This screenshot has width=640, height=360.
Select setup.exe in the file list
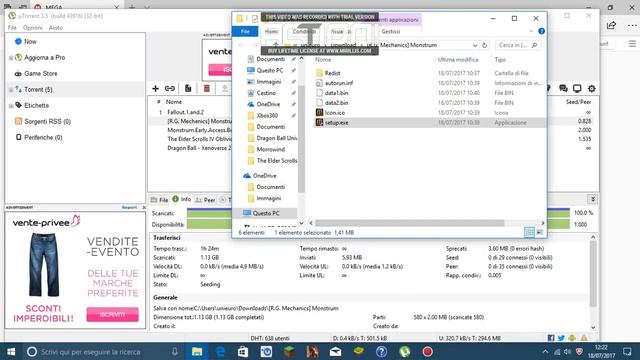(336, 122)
